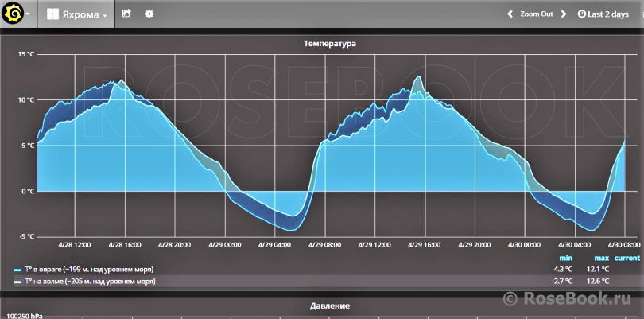Open the side menu caret next to logo

coord(28,14)
